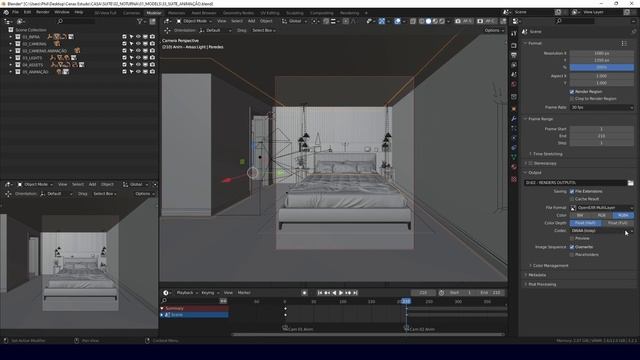
Task: Open the Texture properties checker tab
Action: pos(514,179)
